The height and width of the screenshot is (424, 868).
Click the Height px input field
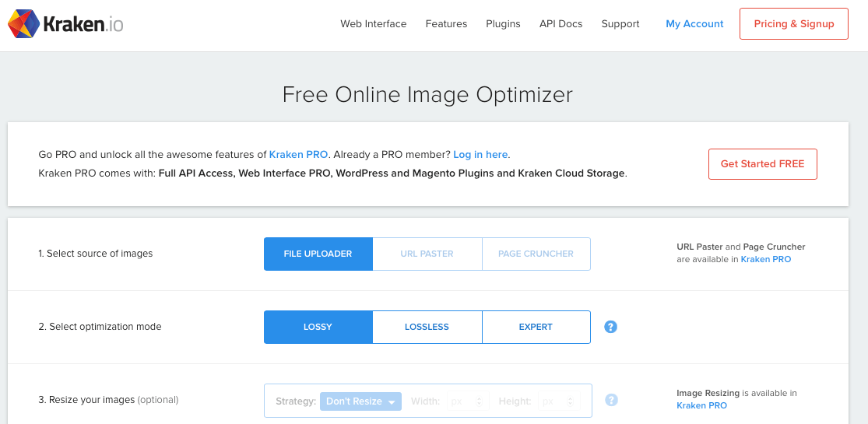pos(559,401)
